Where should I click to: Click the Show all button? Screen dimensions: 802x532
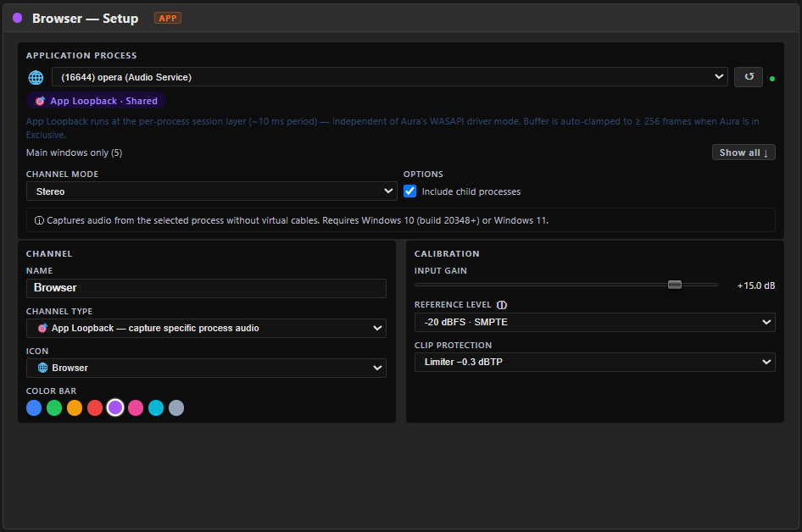[x=744, y=152]
